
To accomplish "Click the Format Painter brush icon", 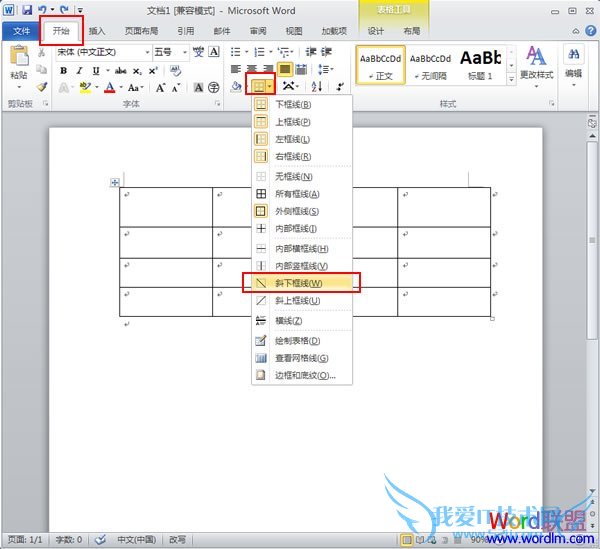I will click(42, 87).
